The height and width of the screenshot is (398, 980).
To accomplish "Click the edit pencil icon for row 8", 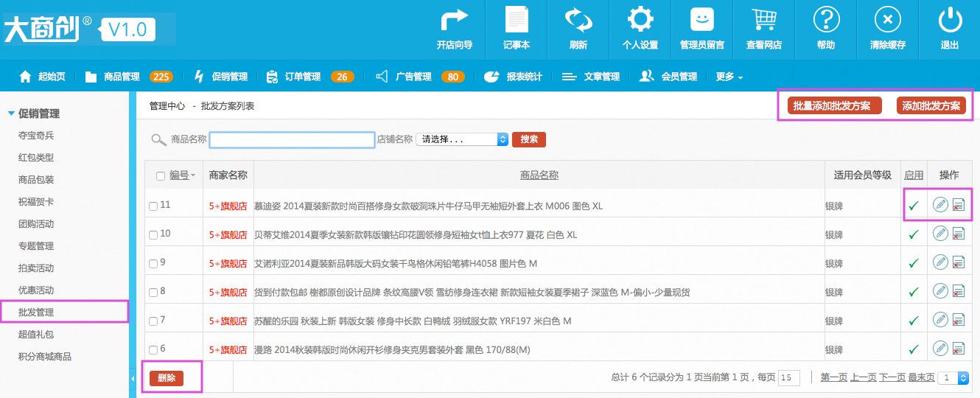I will point(940,290).
